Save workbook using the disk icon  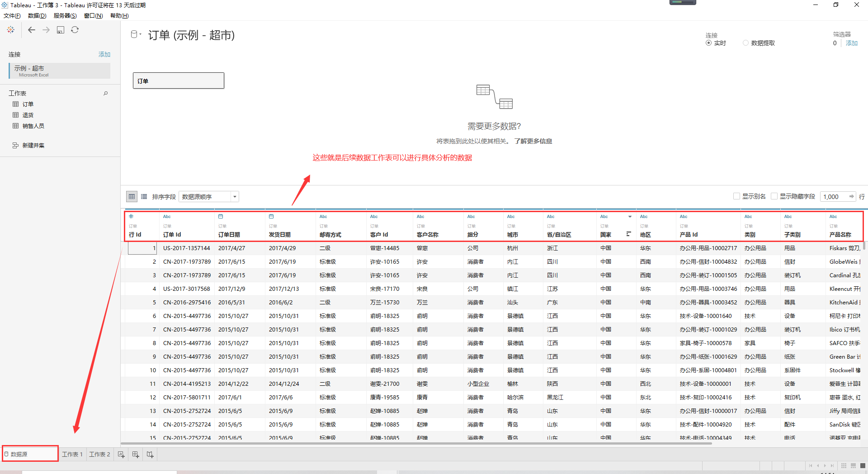61,30
